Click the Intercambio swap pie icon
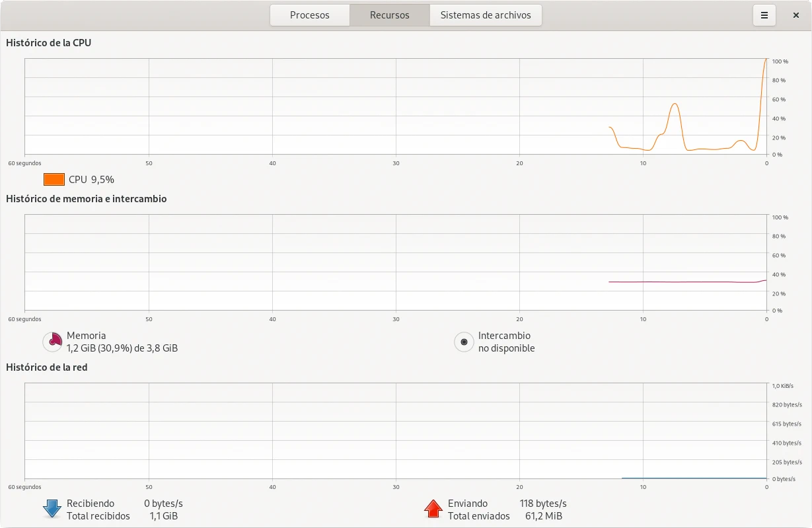Viewport: 812px width, 528px height. tap(464, 342)
